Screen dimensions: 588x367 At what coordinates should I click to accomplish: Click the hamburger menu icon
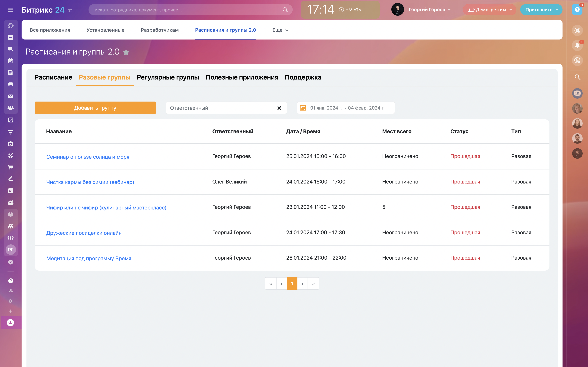tap(10, 10)
